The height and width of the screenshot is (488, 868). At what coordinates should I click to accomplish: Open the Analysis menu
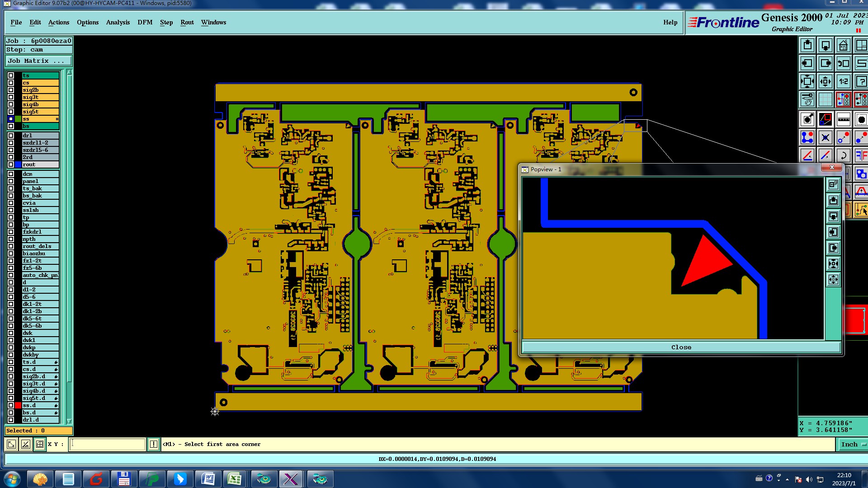click(118, 23)
